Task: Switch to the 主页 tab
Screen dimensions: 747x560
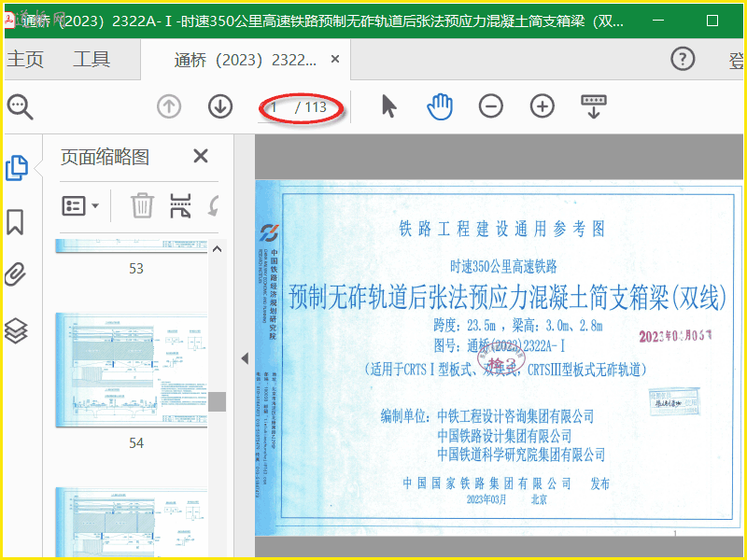Action: (x=25, y=60)
